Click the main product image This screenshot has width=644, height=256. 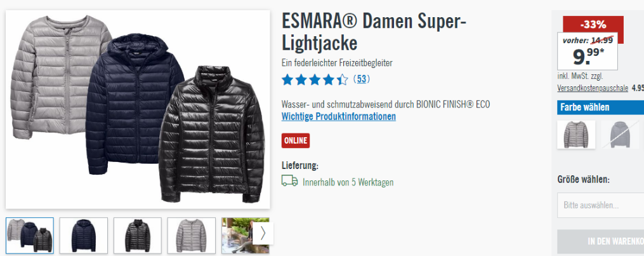tap(138, 109)
